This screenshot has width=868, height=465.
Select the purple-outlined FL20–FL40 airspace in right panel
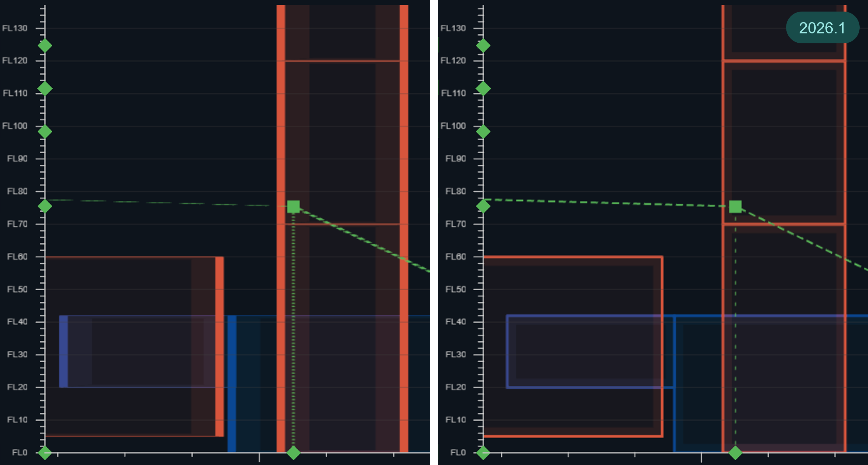coord(590,351)
